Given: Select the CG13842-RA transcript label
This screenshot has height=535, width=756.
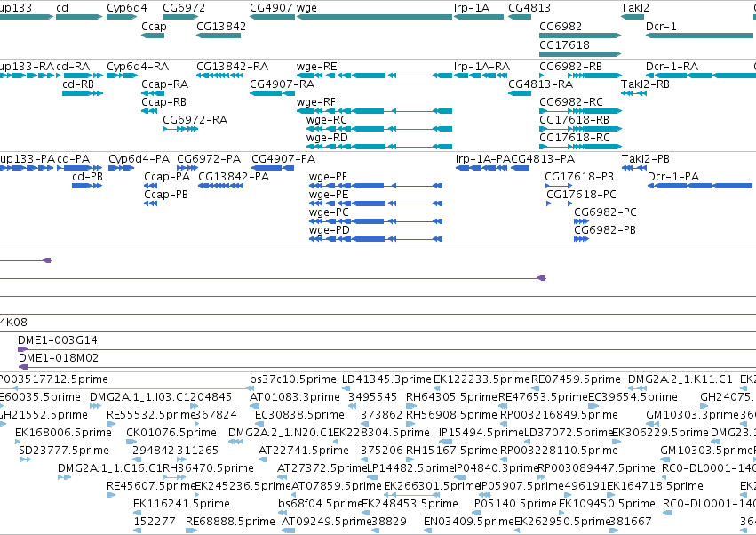Looking at the screenshot, I should [x=233, y=66].
